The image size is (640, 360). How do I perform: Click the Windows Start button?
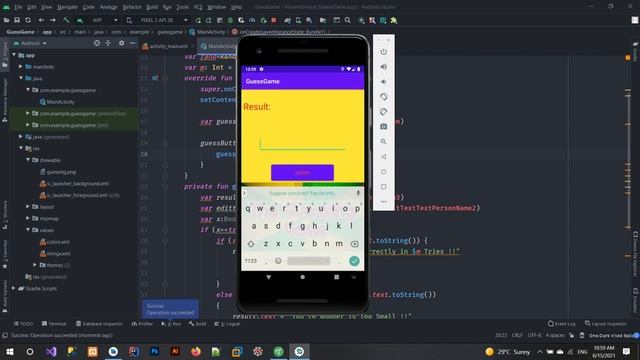pos(10,351)
